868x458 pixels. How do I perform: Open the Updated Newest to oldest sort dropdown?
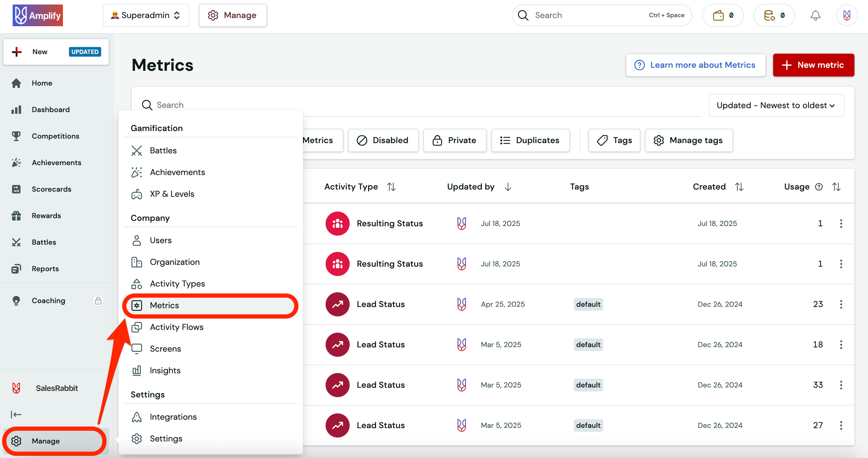776,105
